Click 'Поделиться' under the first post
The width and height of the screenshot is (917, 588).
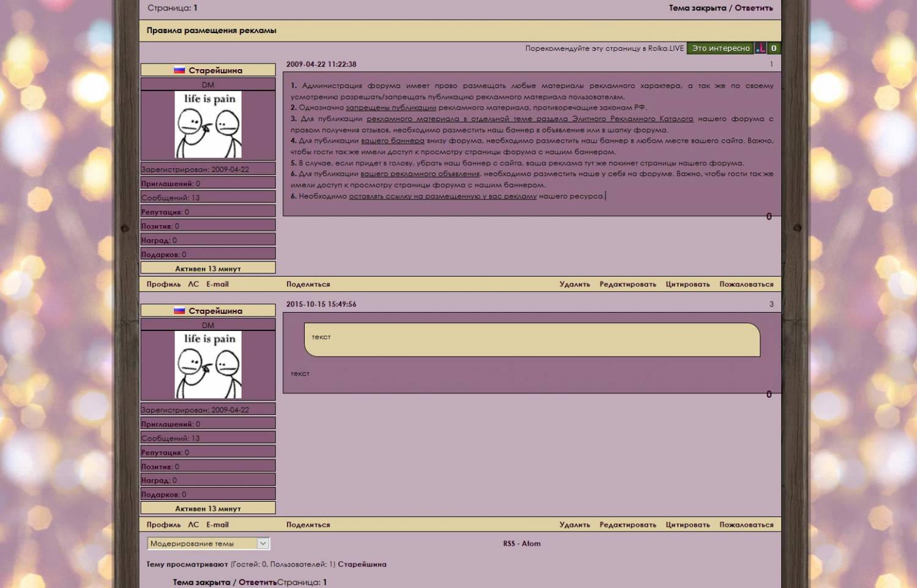point(308,285)
